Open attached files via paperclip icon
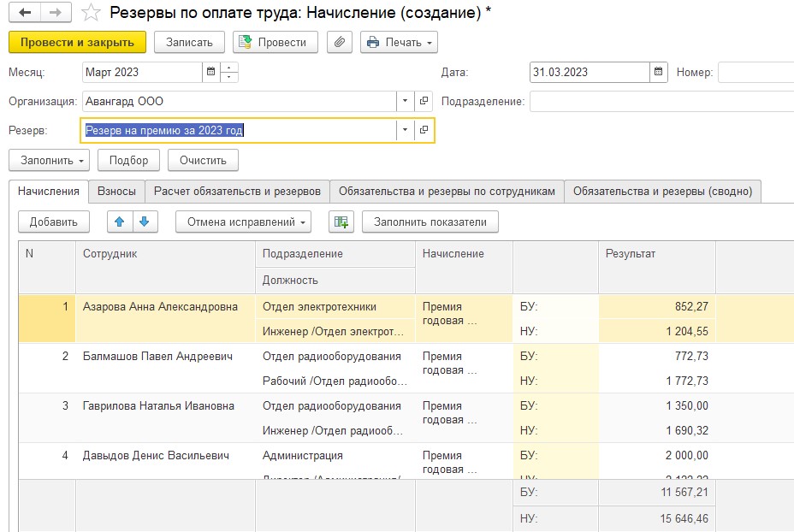The image size is (794, 532). pyautogui.click(x=340, y=42)
